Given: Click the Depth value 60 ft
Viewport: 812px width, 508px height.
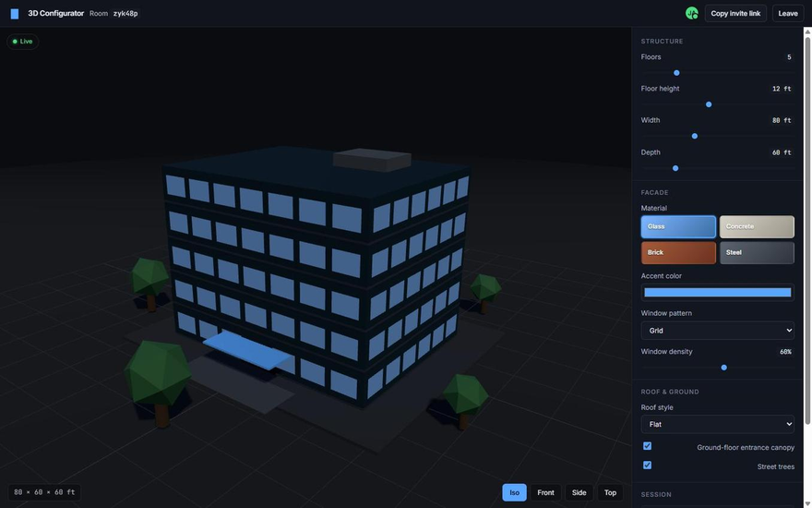Looking at the screenshot, I should click(x=782, y=152).
